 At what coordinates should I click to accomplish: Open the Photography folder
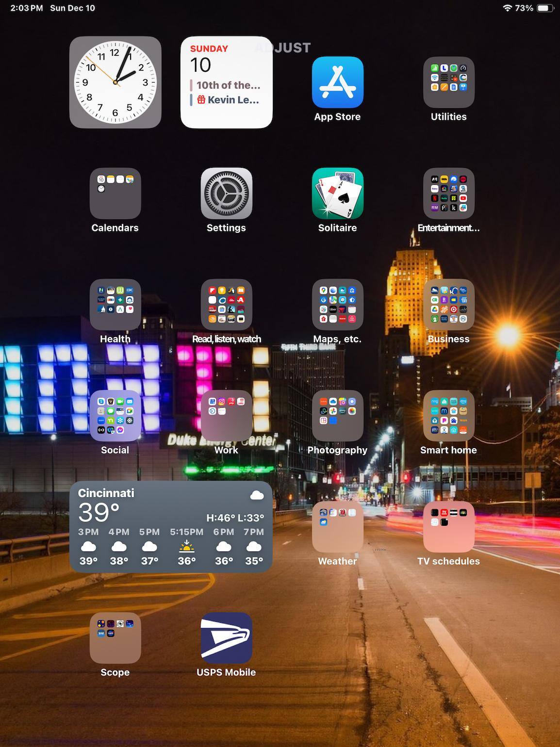pyautogui.click(x=337, y=416)
